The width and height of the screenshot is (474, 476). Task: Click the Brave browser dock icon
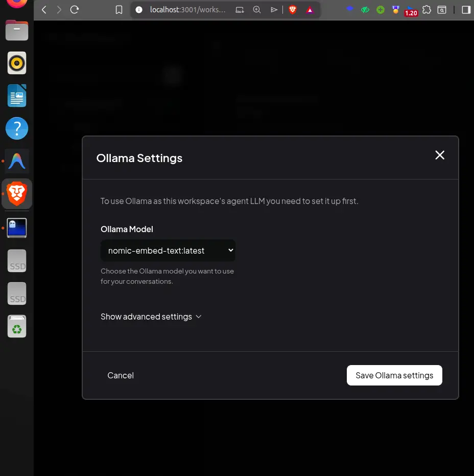pyautogui.click(x=17, y=194)
